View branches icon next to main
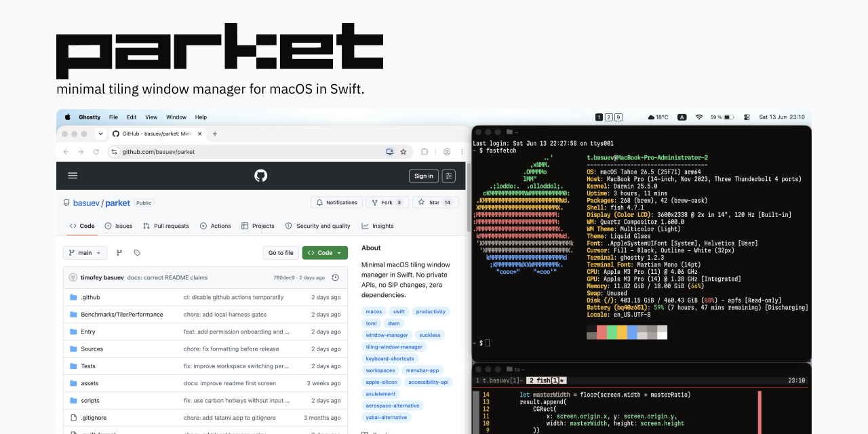Screen dimensions: 868x434 tap(119, 253)
